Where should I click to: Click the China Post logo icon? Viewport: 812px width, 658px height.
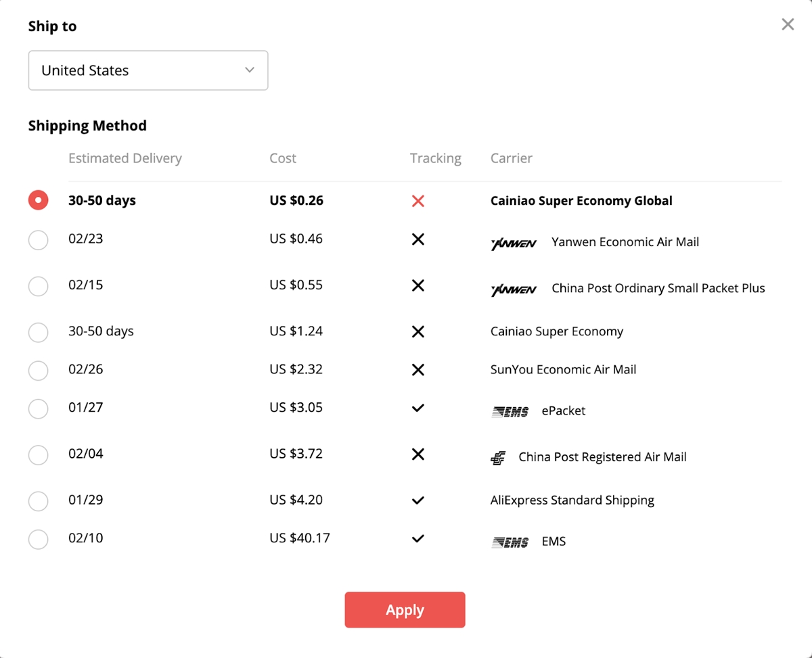click(x=498, y=458)
